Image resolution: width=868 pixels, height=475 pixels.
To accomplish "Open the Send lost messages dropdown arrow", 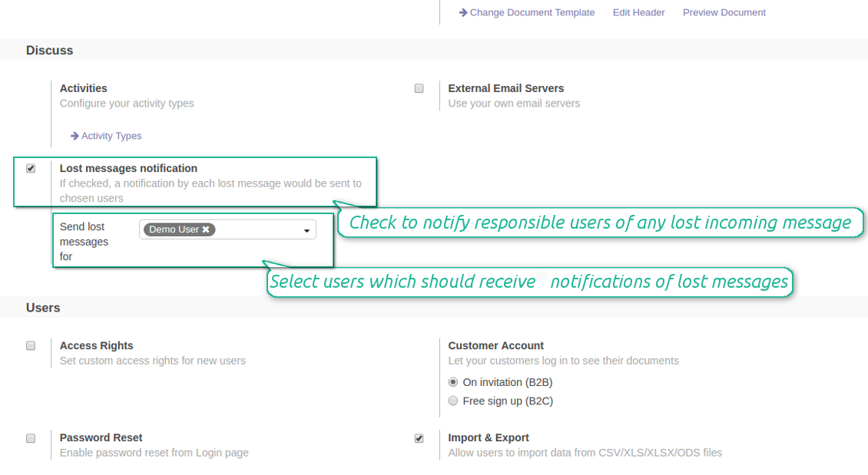I will pos(306,230).
